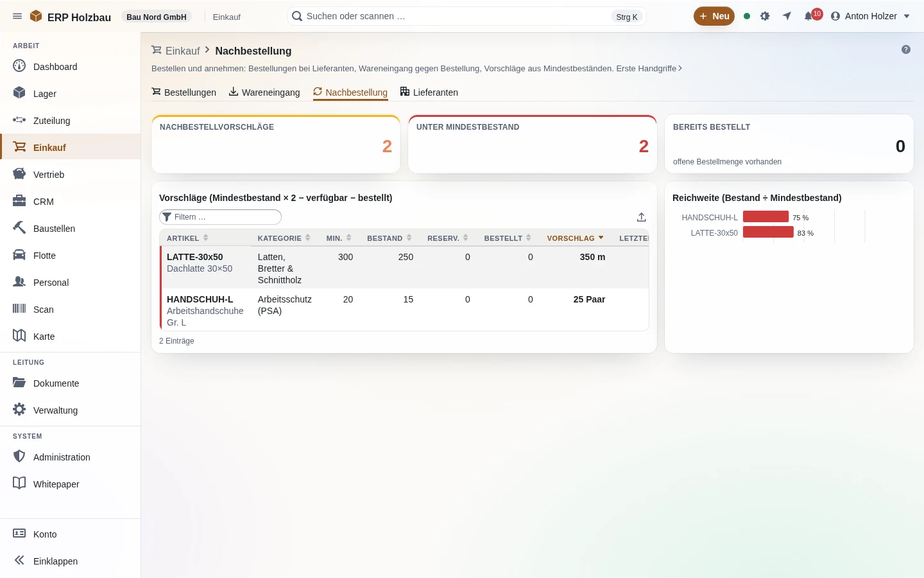Open Anton Holzer user dropdown
Screen dimensions: 924x578
tap(870, 16)
